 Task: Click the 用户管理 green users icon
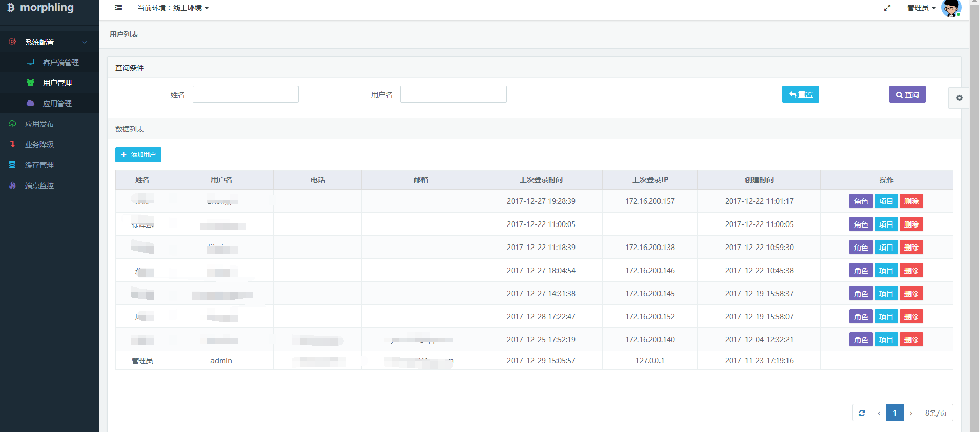click(30, 83)
